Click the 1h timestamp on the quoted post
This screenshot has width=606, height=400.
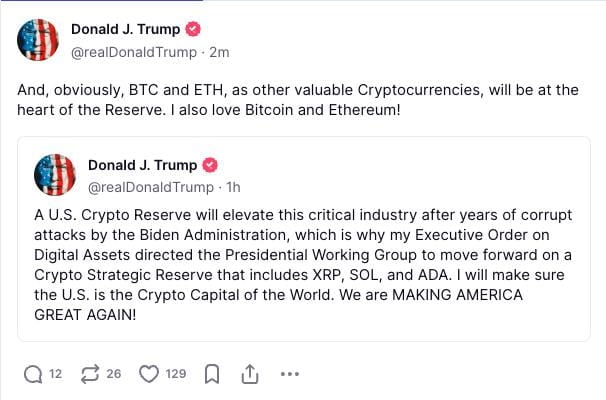pyautogui.click(x=235, y=186)
